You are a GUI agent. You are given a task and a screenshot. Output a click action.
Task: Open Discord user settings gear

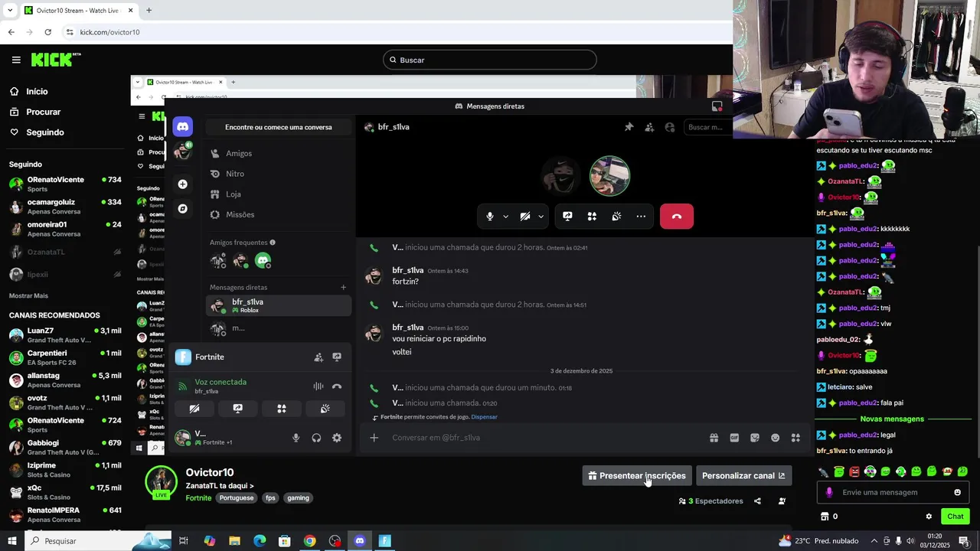[337, 438]
